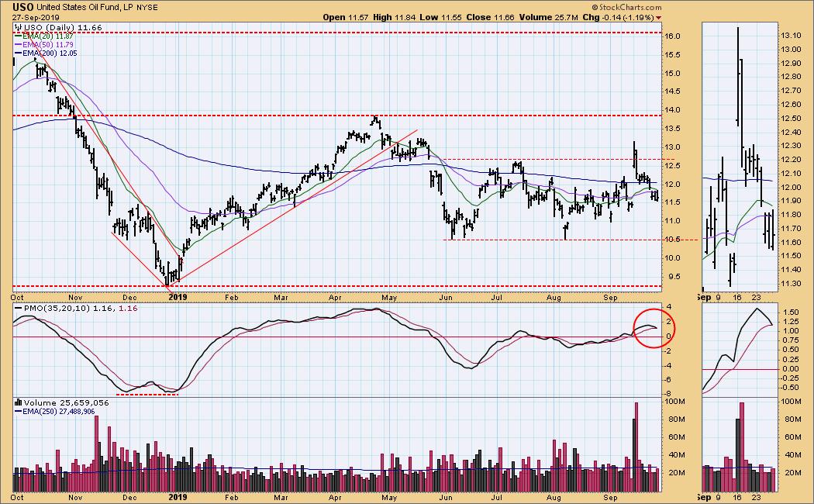
Task: Click the Volume 25,659,056 legend label
Action: point(66,402)
